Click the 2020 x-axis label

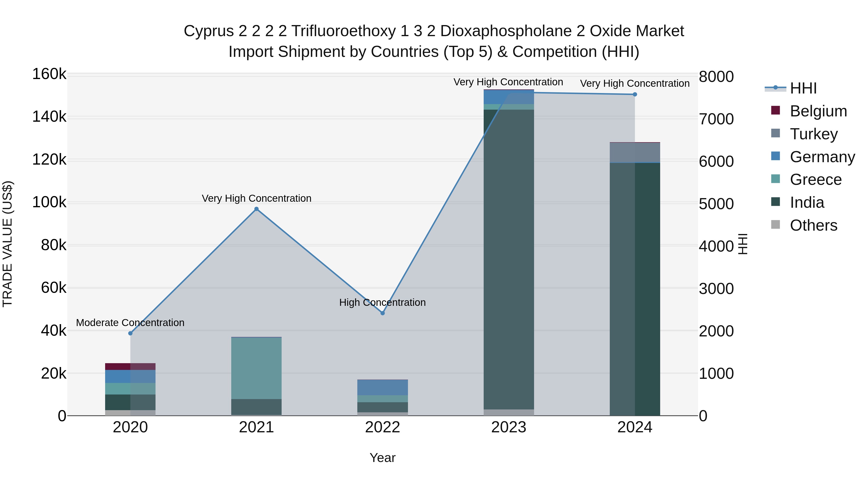(130, 427)
